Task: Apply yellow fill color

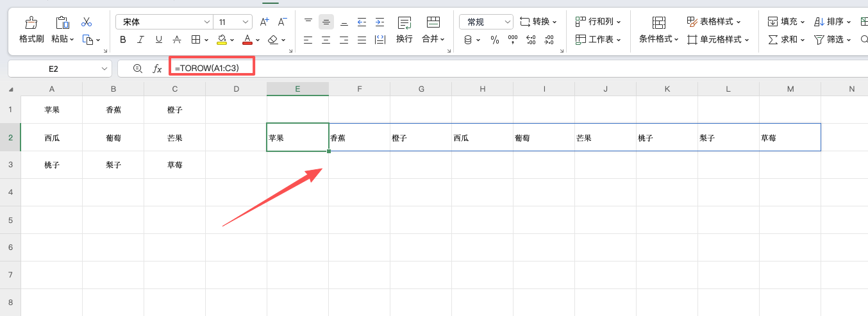Action: [x=222, y=40]
